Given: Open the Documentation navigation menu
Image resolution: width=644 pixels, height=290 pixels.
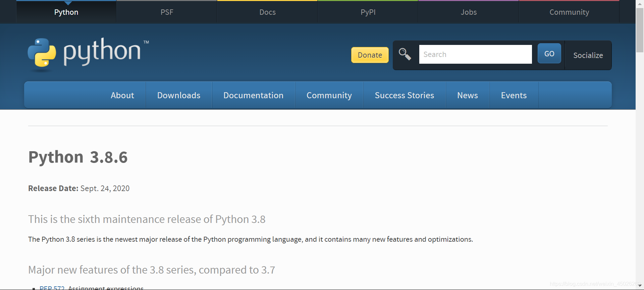Looking at the screenshot, I should (254, 95).
